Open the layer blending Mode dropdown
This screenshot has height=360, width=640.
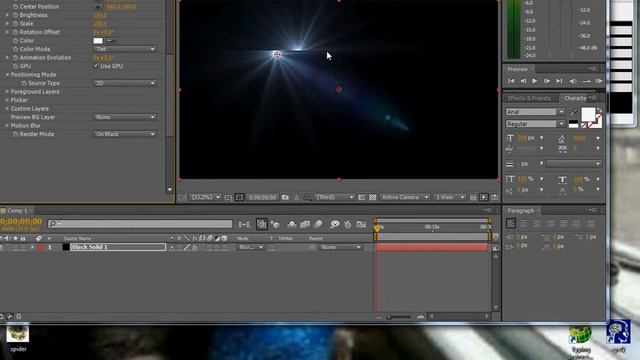point(251,247)
